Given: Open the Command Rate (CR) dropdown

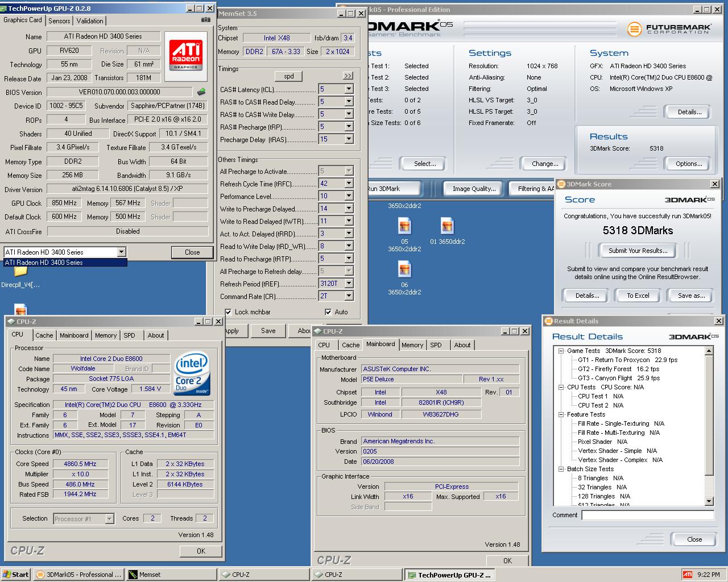Looking at the screenshot, I should point(349,296).
